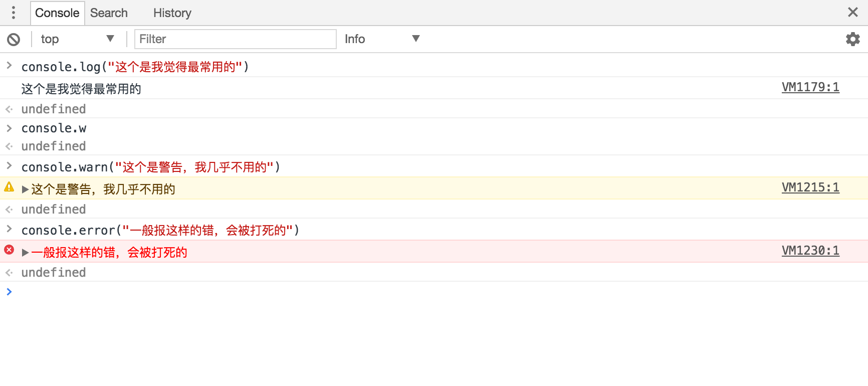Open the DevTools three-dot customize menu
Image resolution: width=868 pixels, height=386 pixels.
pos(14,13)
